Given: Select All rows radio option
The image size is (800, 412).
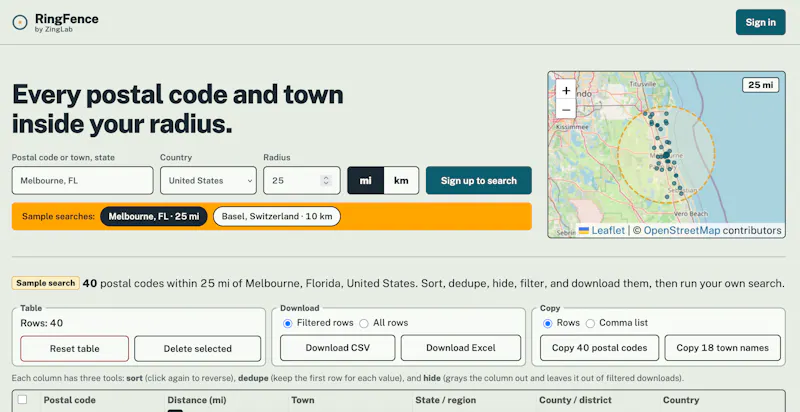Looking at the screenshot, I should pyautogui.click(x=364, y=323).
